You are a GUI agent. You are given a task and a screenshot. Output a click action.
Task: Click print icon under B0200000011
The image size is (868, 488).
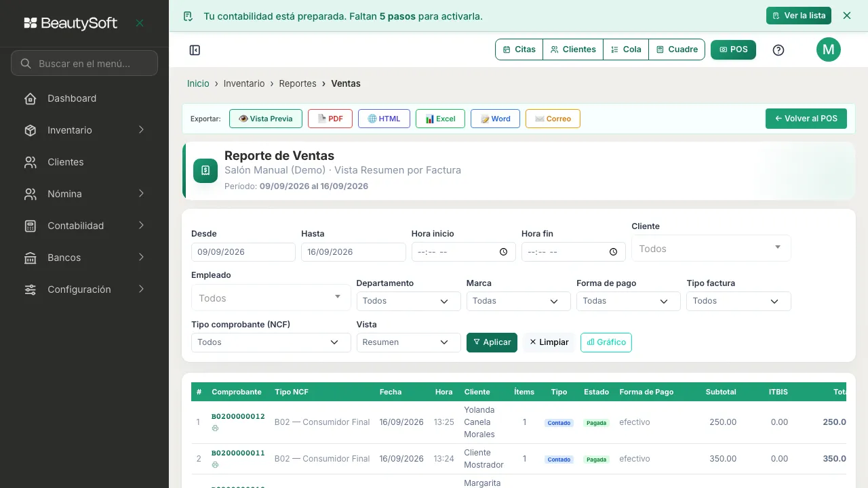pyautogui.click(x=215, y=465)
